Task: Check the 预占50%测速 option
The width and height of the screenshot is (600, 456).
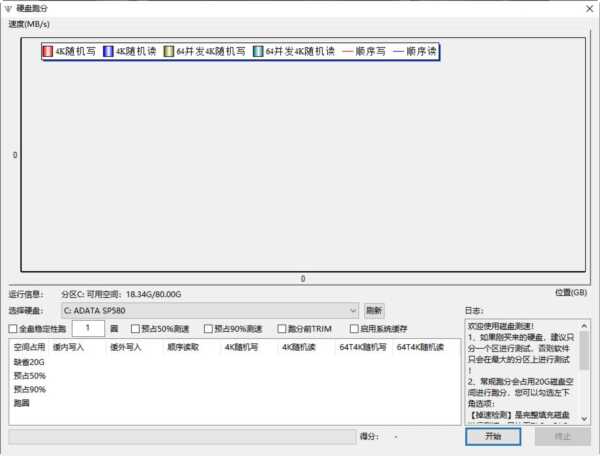Action: [136, 329]
